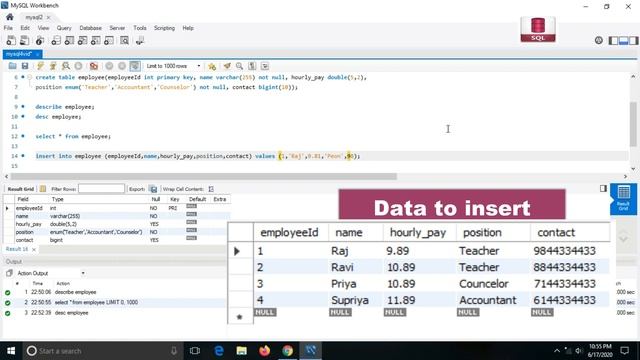640x360 pixels.
Task: Close the Result 16 tab
Action: [x=34, y=249]
